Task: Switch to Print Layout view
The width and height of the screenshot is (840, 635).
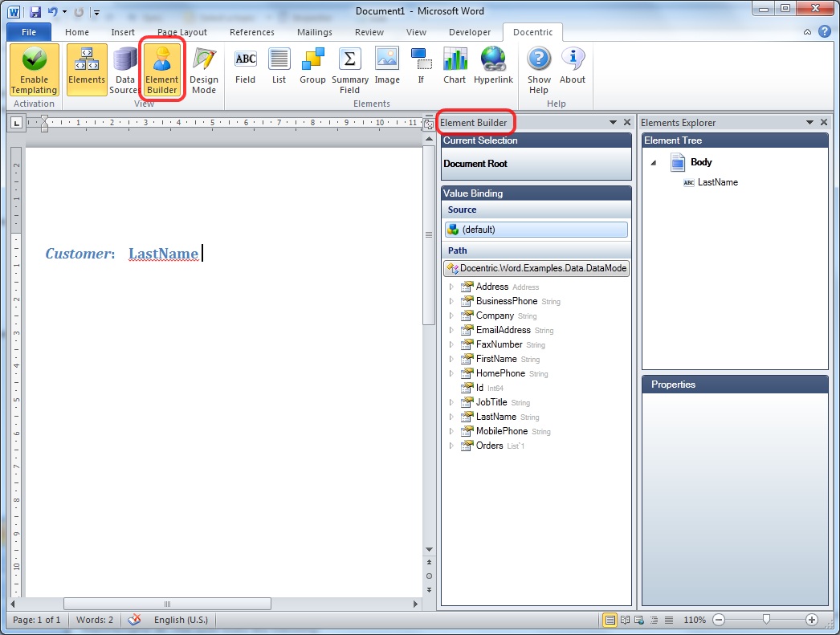Action: (x=610, y=620)
